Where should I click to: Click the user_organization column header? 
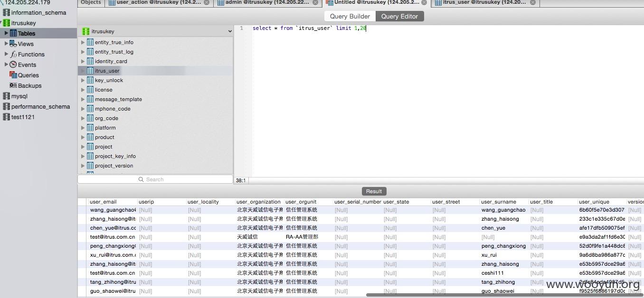[x=259, y=202]
